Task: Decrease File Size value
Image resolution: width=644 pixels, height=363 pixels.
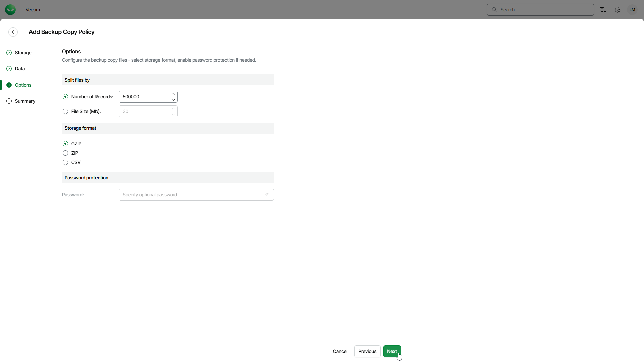Action: pyautogui.click(x=173, y=114)
